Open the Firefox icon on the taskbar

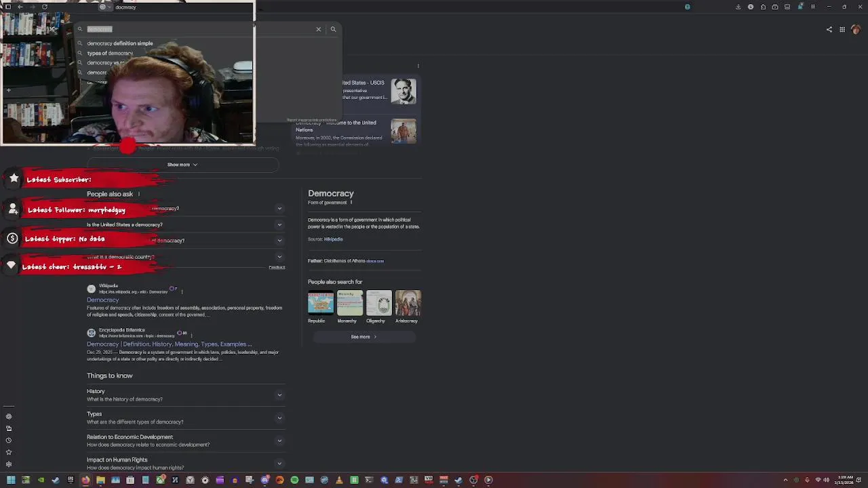85,480
